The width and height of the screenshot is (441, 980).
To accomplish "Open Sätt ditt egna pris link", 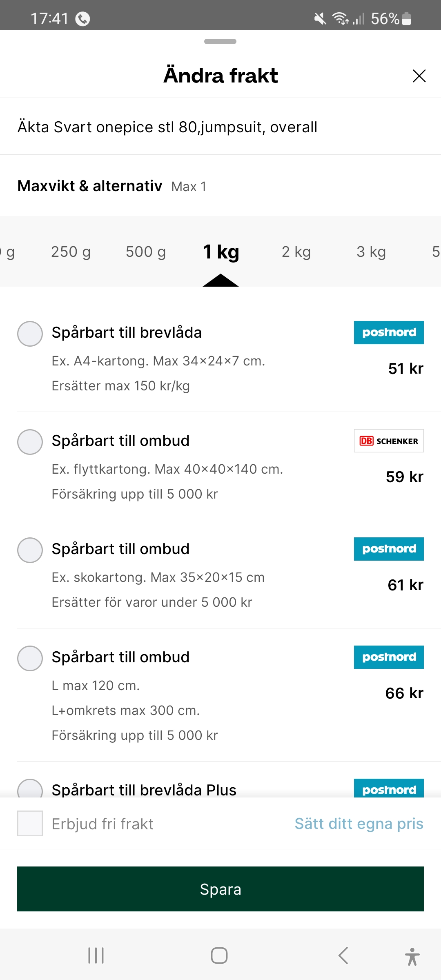I will click(x=359, y=824).
